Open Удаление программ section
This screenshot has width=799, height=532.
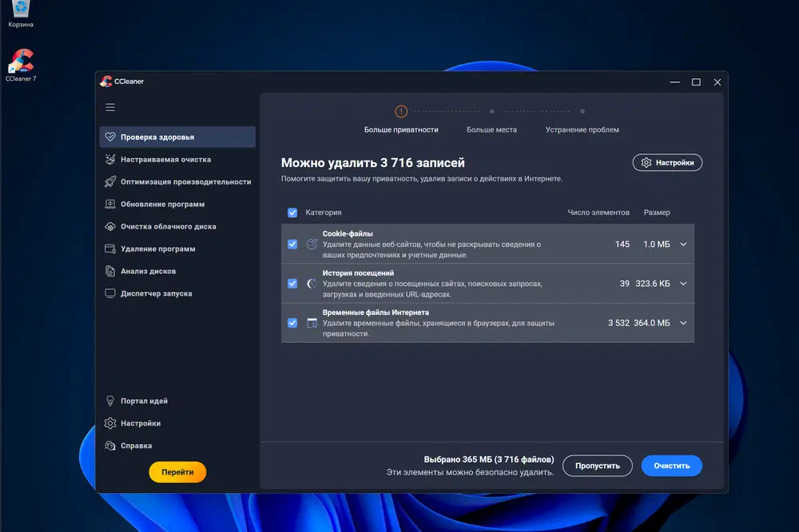(178, 249)
